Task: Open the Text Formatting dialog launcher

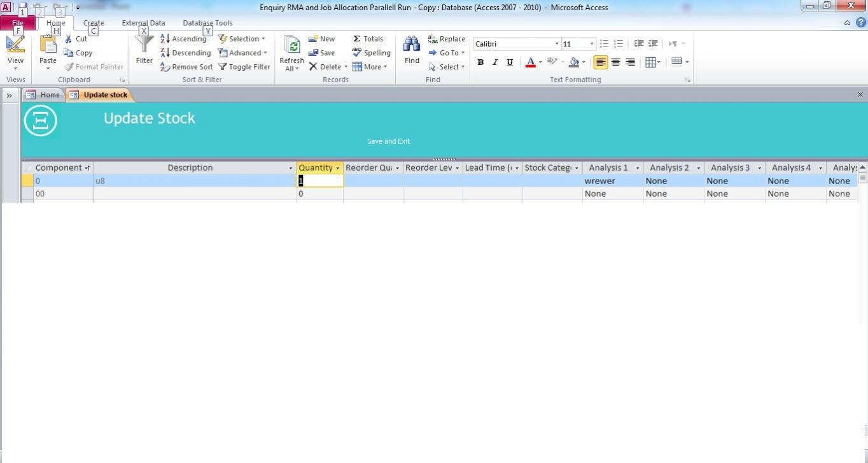Action: pyautogui.click(x=688, y=80)
